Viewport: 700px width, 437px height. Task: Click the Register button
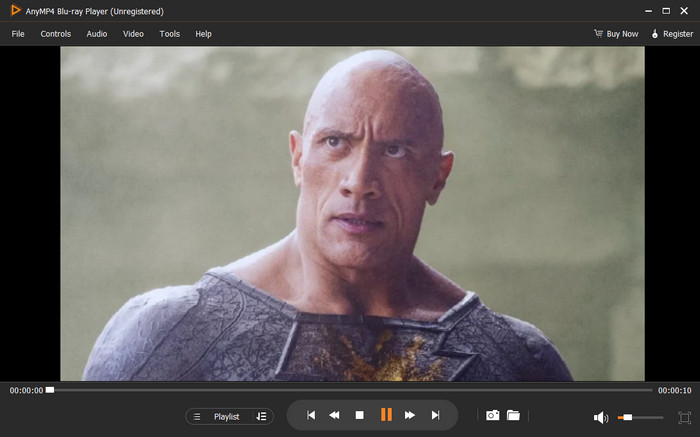[x=672, y=34]
